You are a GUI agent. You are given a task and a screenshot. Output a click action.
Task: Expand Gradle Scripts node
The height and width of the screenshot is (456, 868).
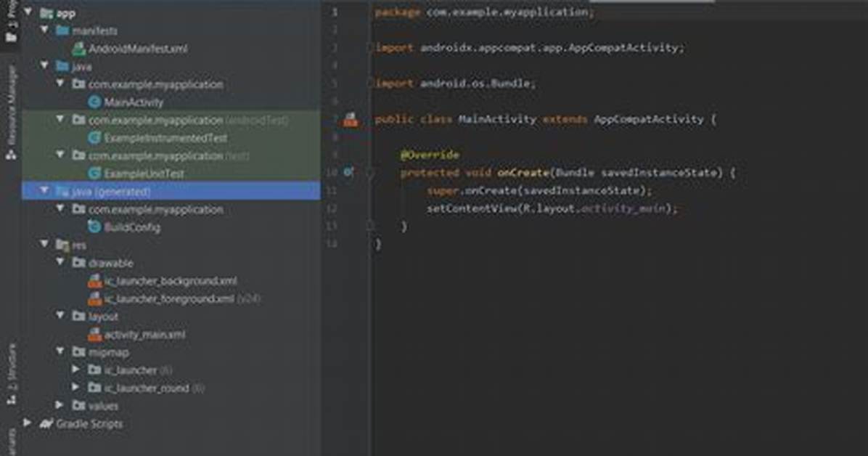point(27,423)
